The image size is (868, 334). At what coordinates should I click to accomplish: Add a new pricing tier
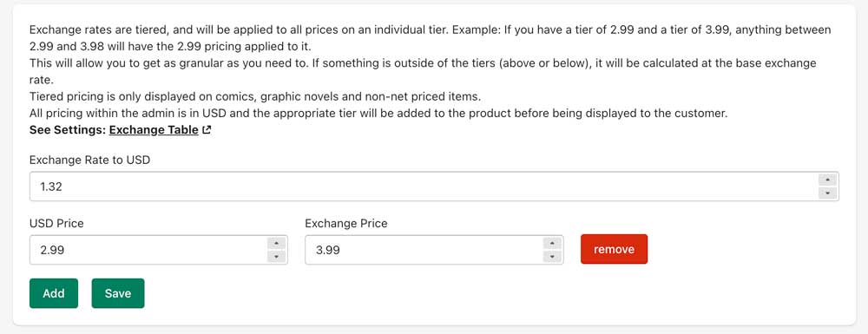54,293
